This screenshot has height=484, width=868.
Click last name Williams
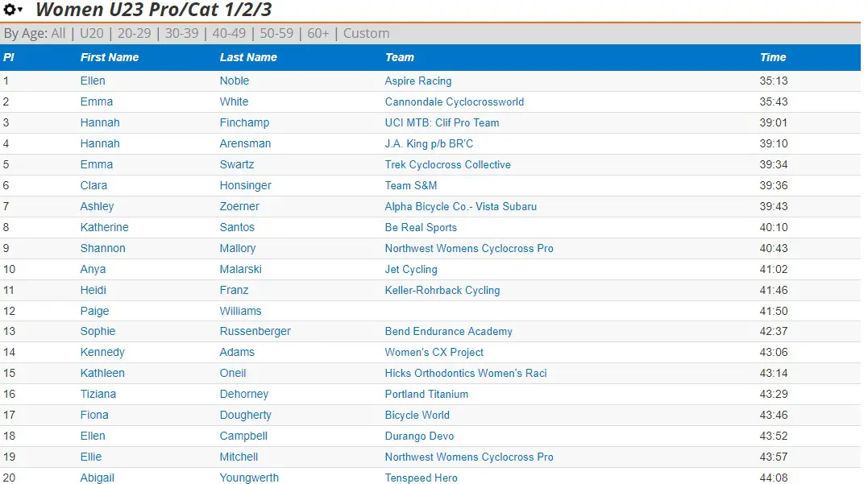coord(240,311)
